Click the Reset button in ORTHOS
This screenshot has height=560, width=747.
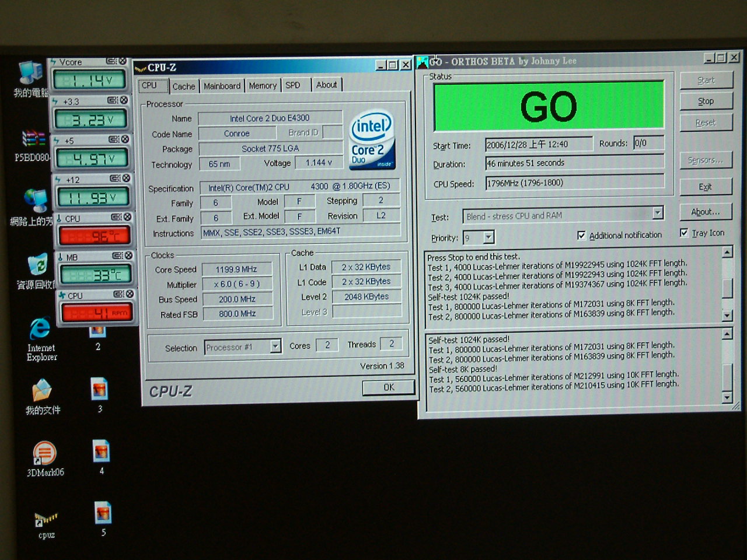click(706, 123)
